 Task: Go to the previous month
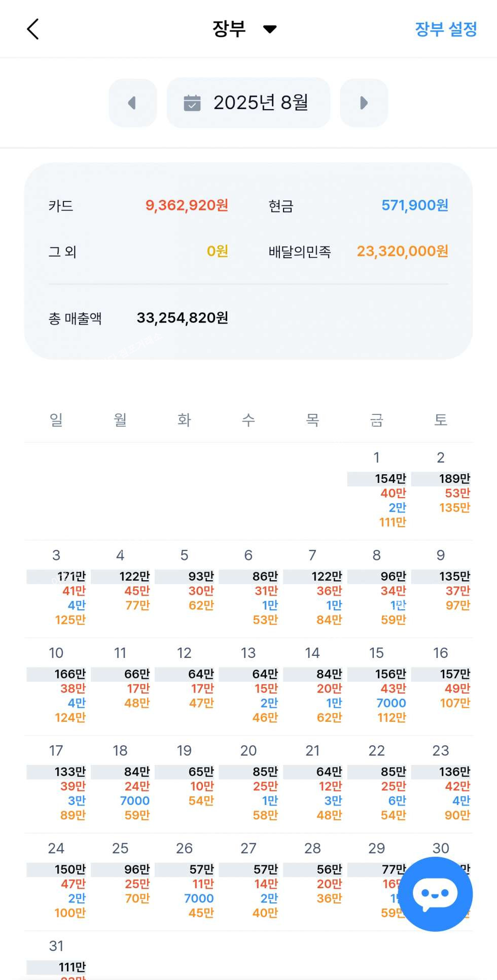tap(133, 103)
